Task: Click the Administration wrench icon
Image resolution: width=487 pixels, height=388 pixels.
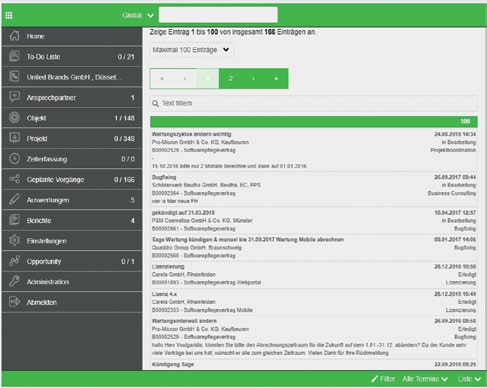Action: point(14,282)
